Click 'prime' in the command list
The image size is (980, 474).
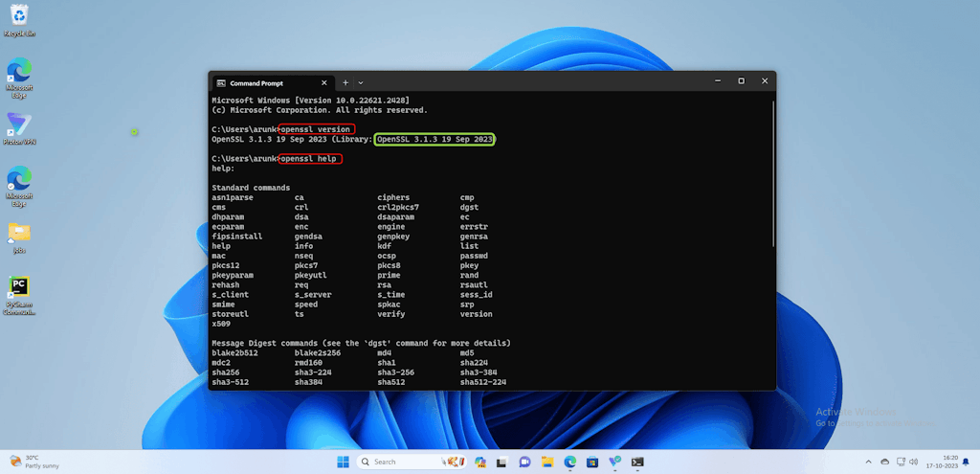point(389,275)
